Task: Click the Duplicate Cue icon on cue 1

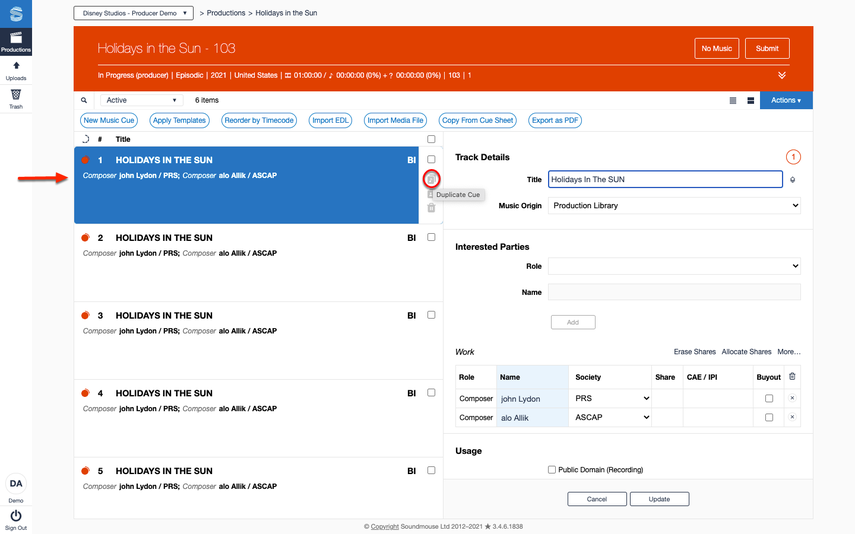Action: (x=431, y=179)
